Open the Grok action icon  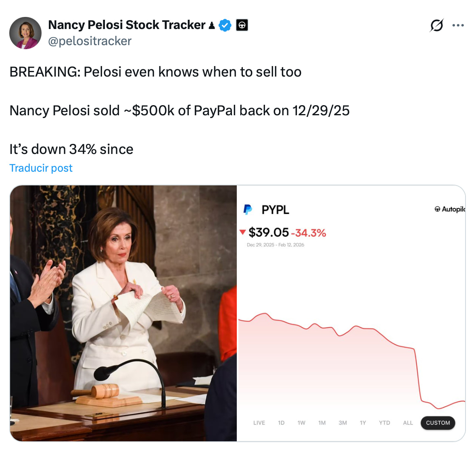click(436, 25)
